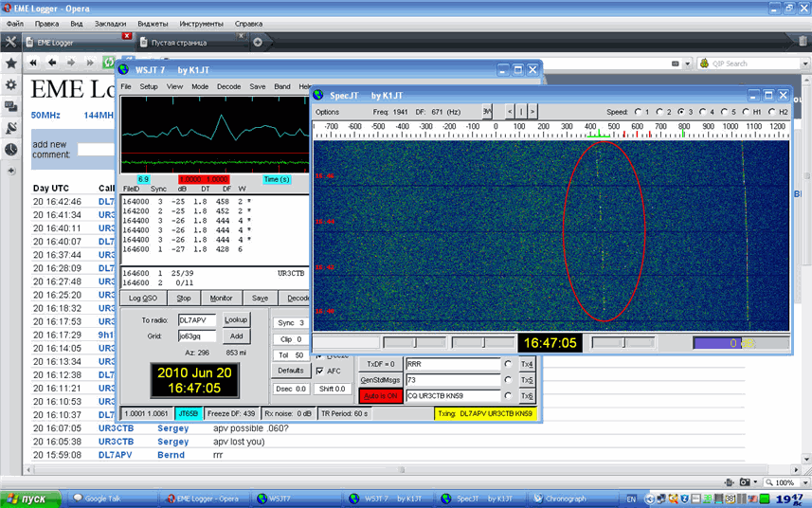Viewport: 812px width, 508px height.
Task: Click EN language indicator in tray
Action: [631, 499]
